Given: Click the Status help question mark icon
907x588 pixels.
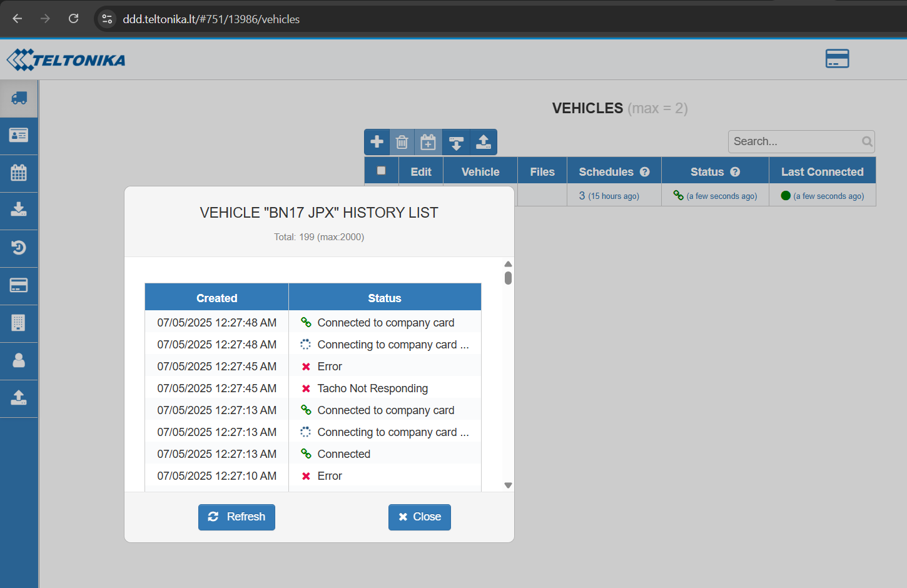Looking at the screenshot, I should [x=735, y=172].
